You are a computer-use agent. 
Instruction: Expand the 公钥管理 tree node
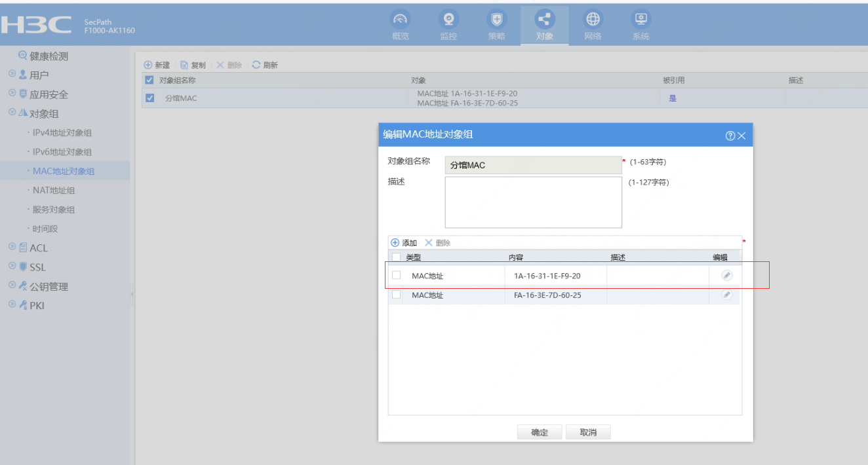coord(12,286)
